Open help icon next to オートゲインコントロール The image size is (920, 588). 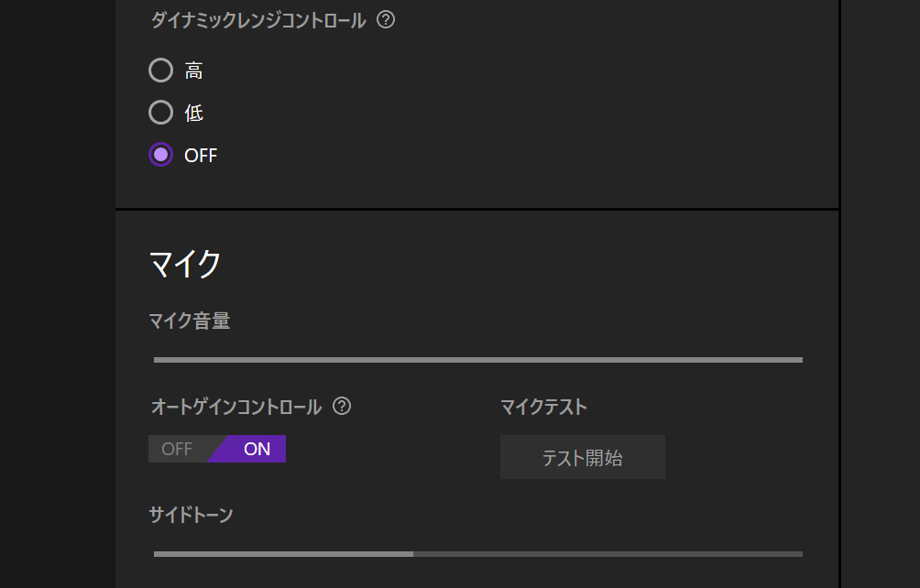pyautogui.click(x=342, y=407)
